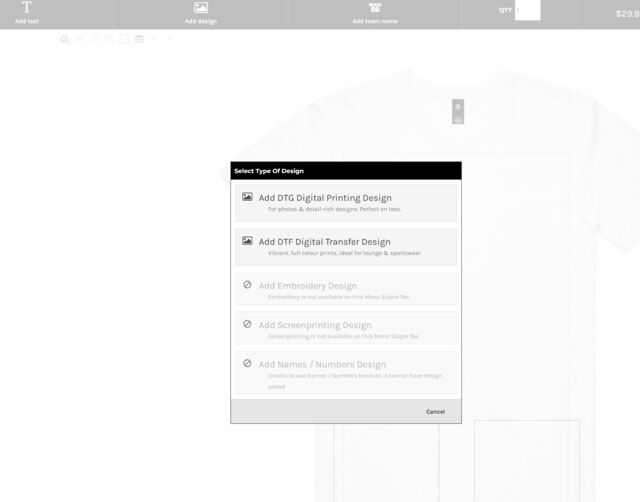
Task: Click the price shown in top bar
Action: 627,14
